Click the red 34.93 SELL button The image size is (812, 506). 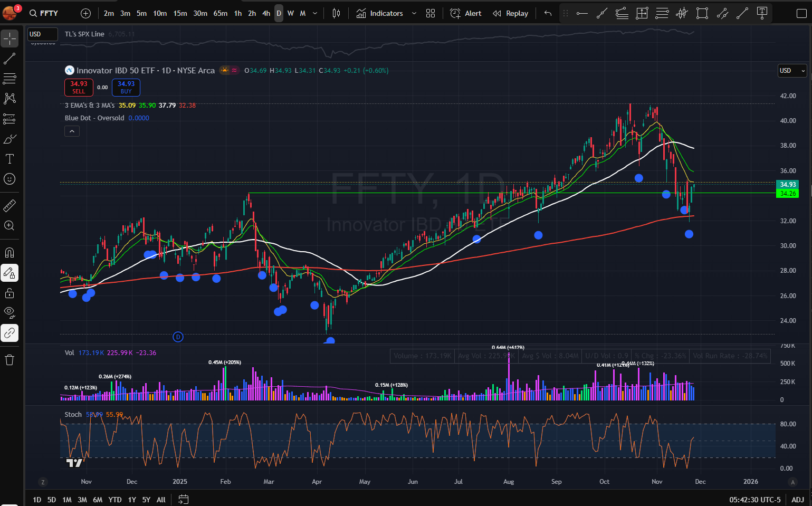click(79, 87)
